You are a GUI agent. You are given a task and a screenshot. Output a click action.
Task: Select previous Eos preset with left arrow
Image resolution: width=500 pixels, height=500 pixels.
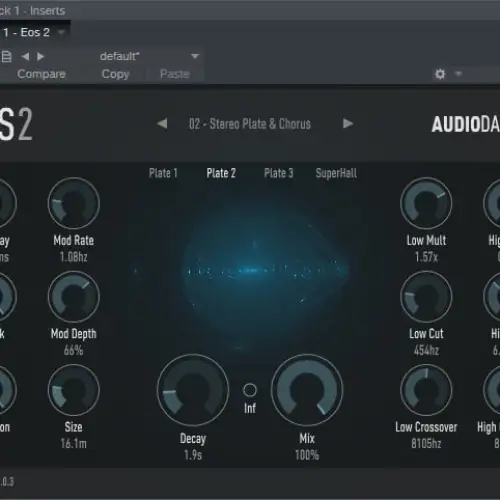(162, 124)
